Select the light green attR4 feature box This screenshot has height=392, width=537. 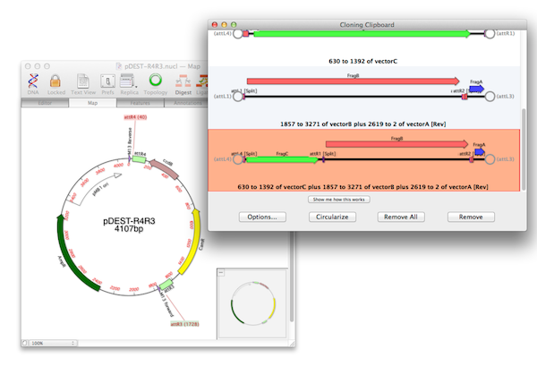(139, 159)
